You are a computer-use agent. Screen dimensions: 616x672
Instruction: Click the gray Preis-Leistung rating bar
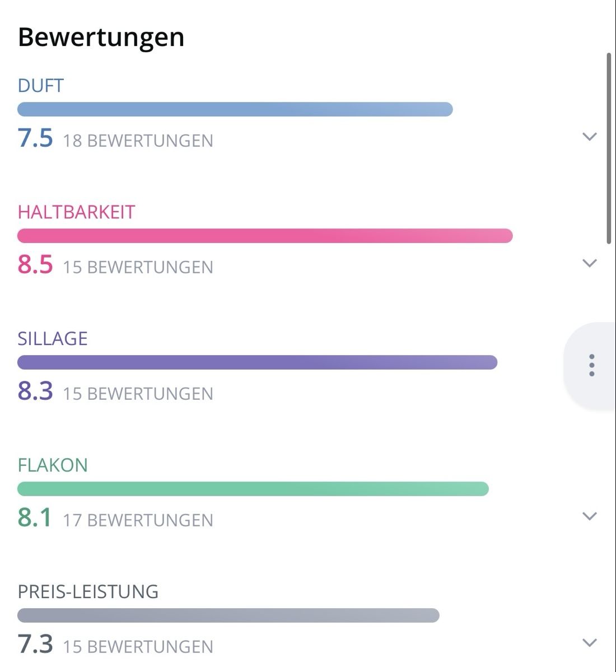[228, 615]
